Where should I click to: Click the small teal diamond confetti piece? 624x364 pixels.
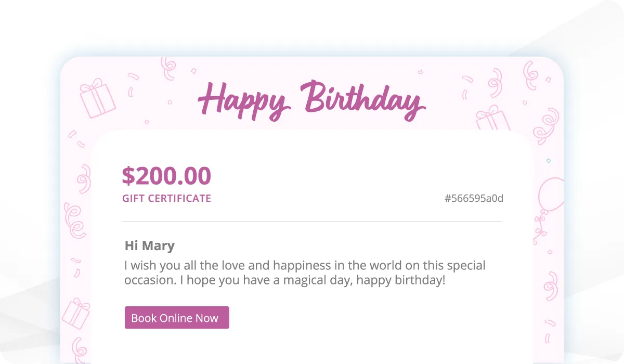(x=548, y=161)
